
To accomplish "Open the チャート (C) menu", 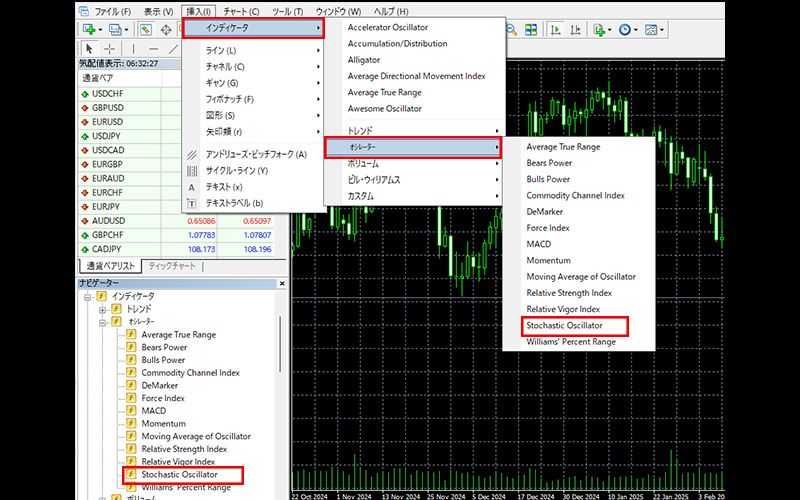I will (x=241, y=11).
